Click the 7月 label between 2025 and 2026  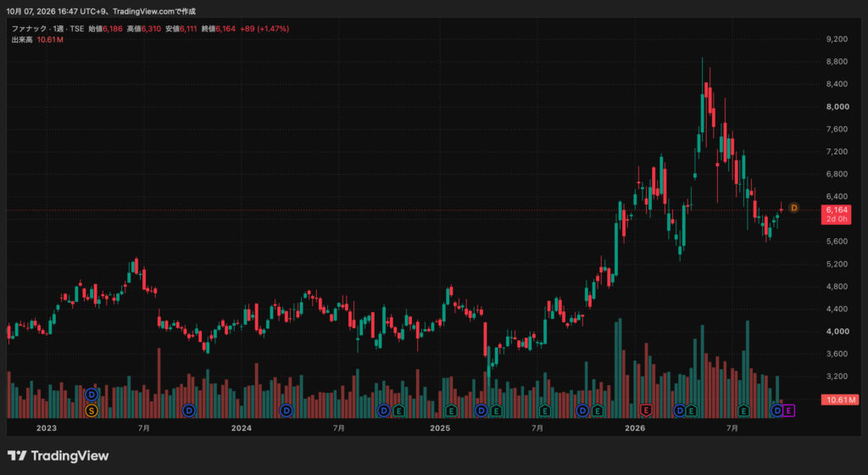(537, 428)
